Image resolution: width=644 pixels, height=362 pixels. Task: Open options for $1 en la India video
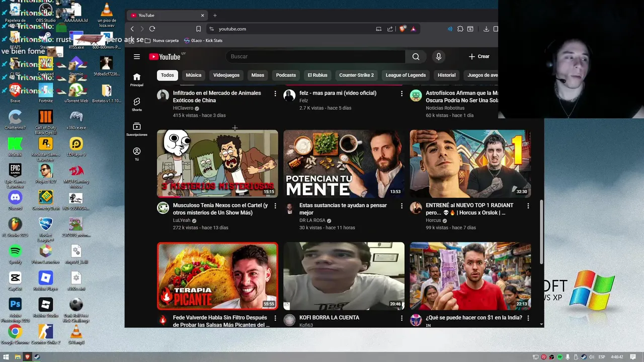click(528, 318)
